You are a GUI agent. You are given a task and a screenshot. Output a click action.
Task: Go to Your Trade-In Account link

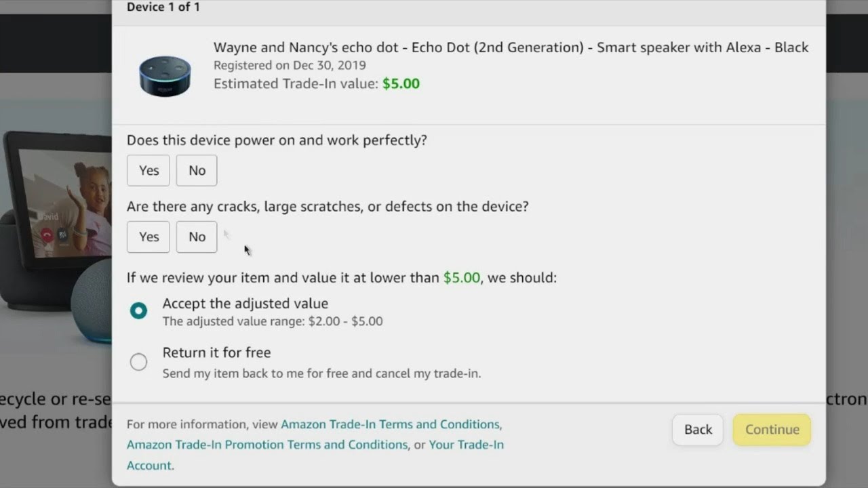(467, 445)
